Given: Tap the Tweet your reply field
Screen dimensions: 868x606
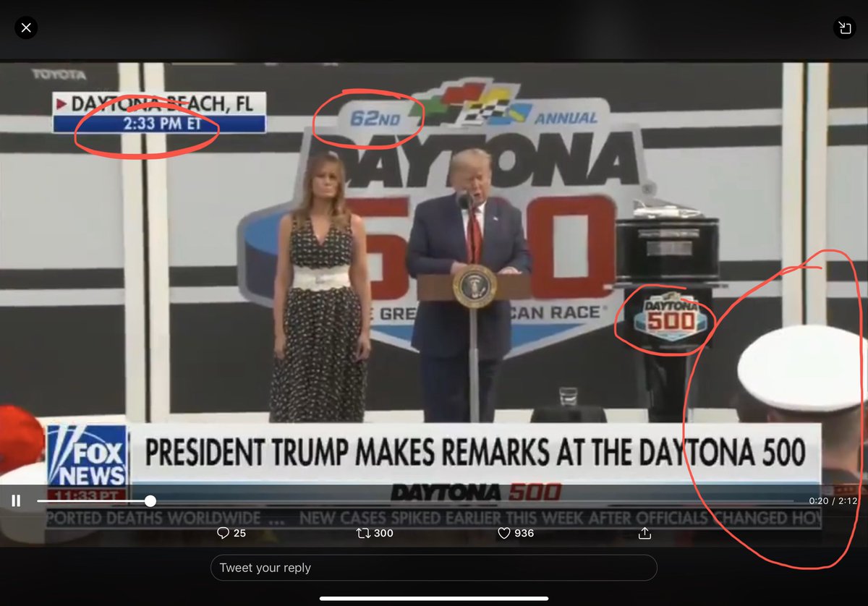Looking at the screenshot, I should [433, 568].
